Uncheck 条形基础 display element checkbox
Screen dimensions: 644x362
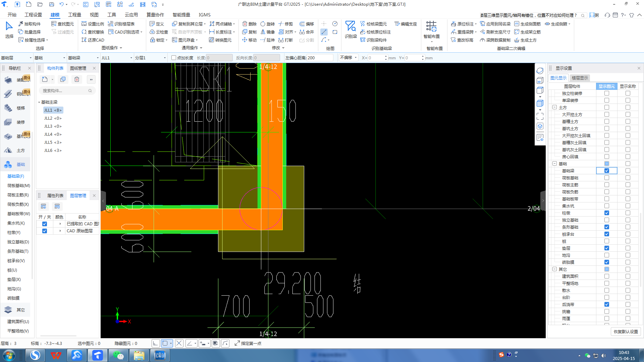(x=607, y=227)
